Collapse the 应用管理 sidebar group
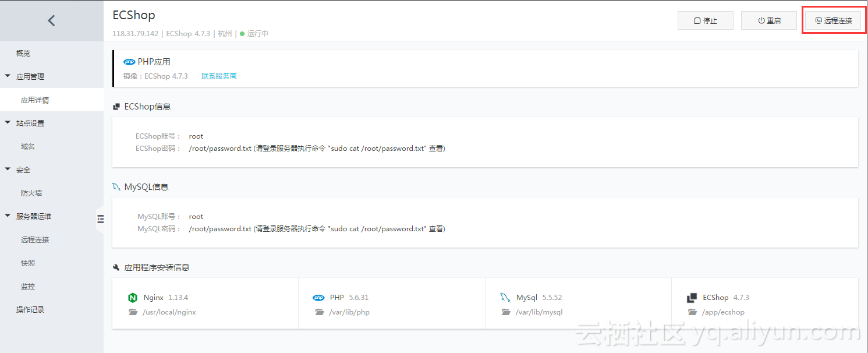 [x=8, y=76]
